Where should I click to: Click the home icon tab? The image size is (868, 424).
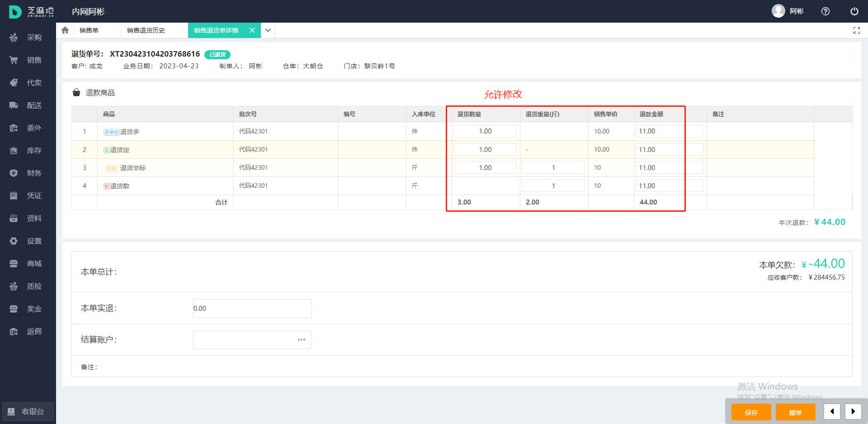[x=65, y=30]
